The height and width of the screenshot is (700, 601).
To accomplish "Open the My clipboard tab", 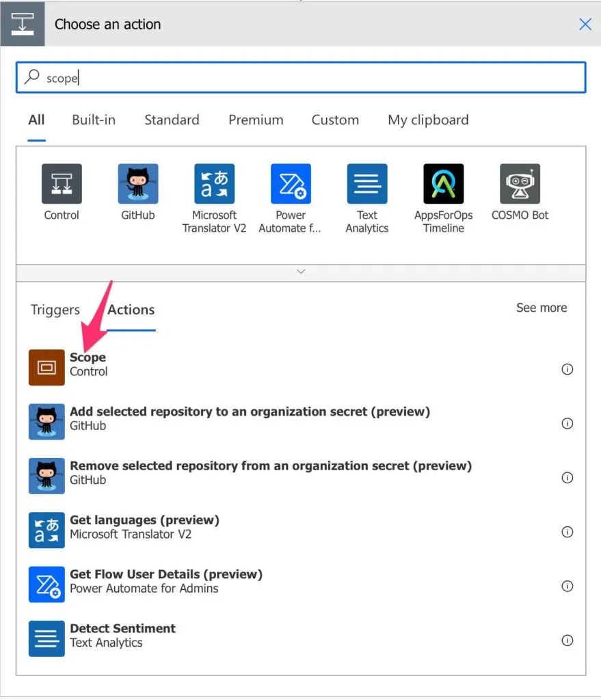I will pos(428,120).
